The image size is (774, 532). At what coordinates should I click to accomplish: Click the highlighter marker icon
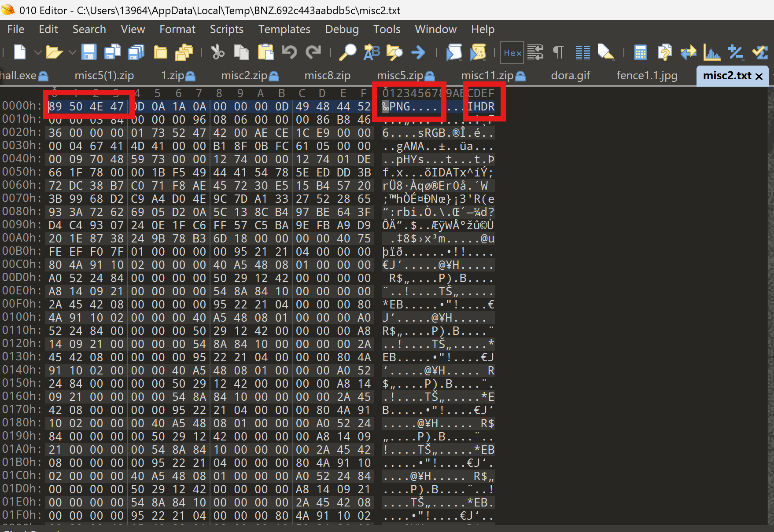click(606, 52)
